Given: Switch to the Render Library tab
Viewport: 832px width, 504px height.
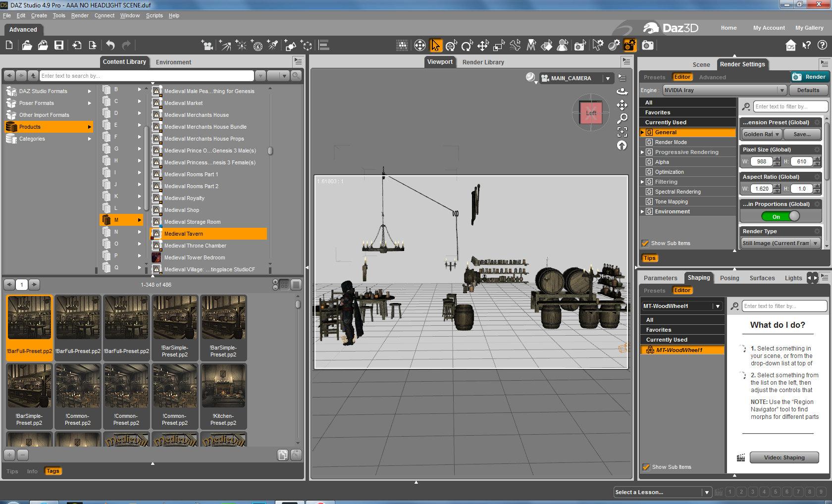Looking at the screenshot, I should 483,62.
